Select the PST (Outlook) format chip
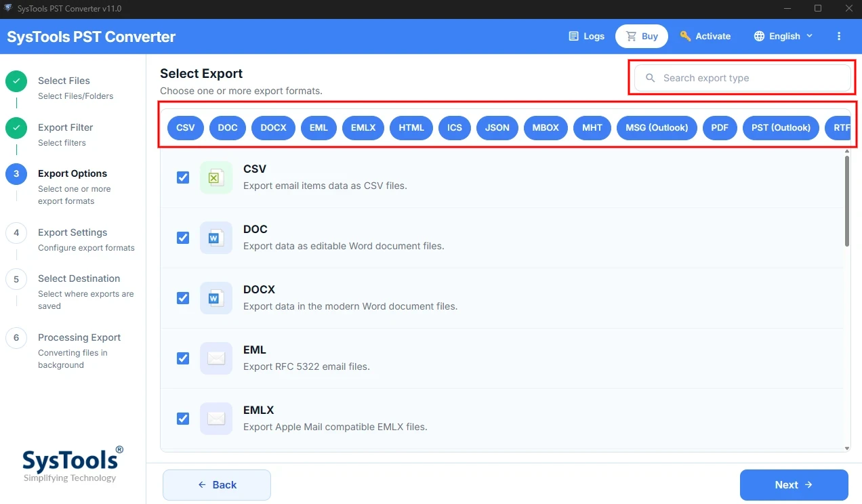Screen dimensions: 862x504 (x=781, y=127)
